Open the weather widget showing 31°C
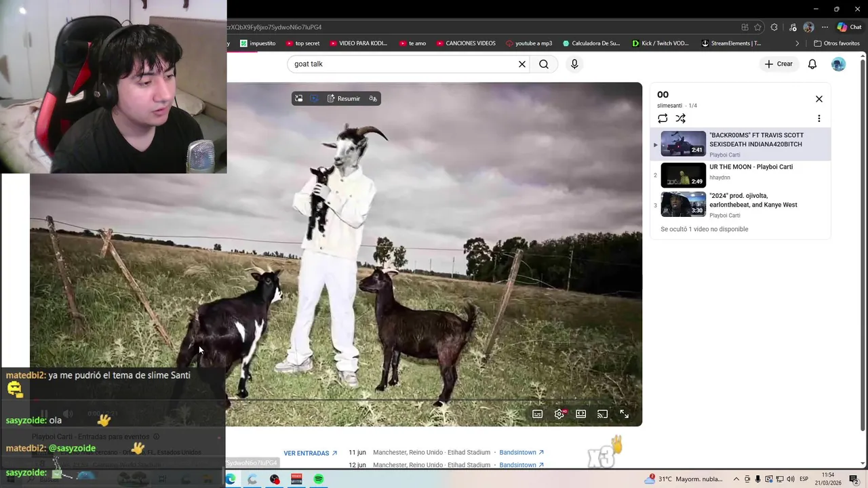This screenshot has width=868, height=488. pyautogui.click(x=683, y=479)
